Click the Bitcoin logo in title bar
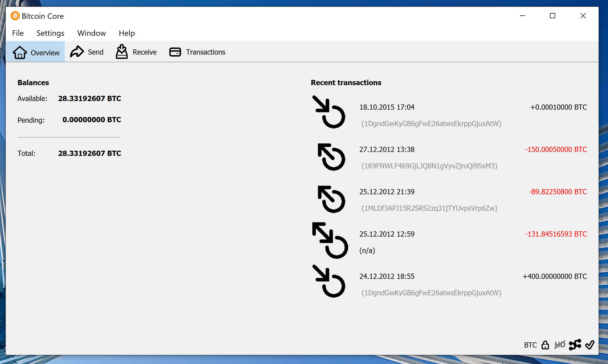Screen dimensions: 608x364 (x=15, y=16)
